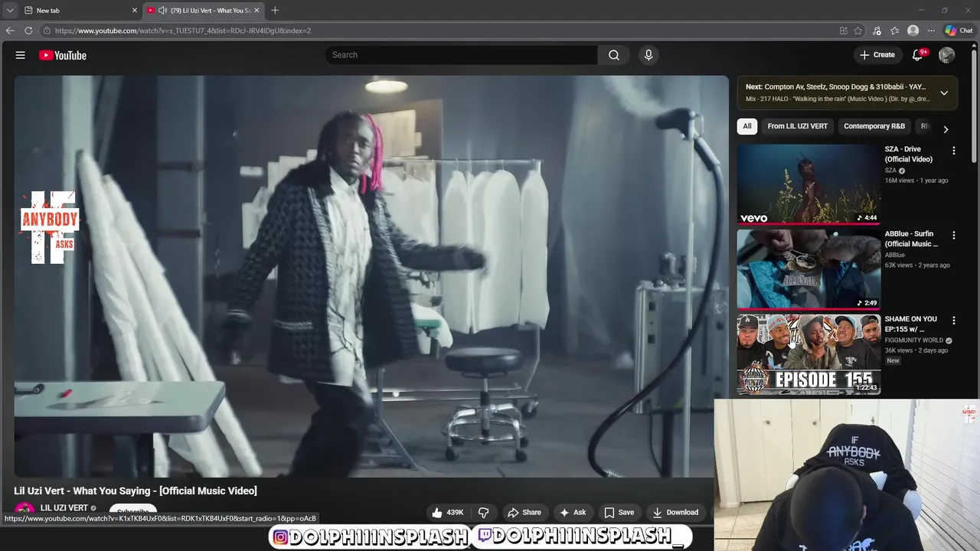Viewport: 980px width, 551px height.
Task: Click the video player to pause
Action: coord(371,276)
